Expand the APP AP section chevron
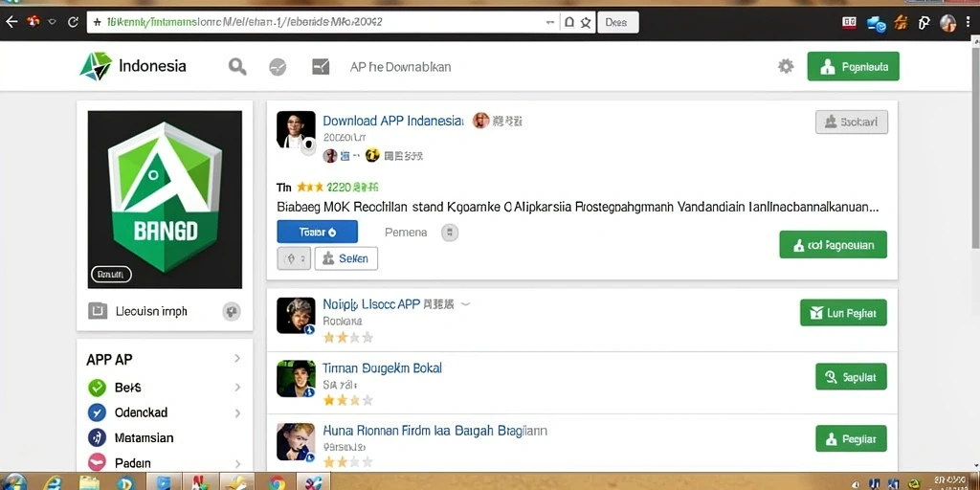 [237, 358]
